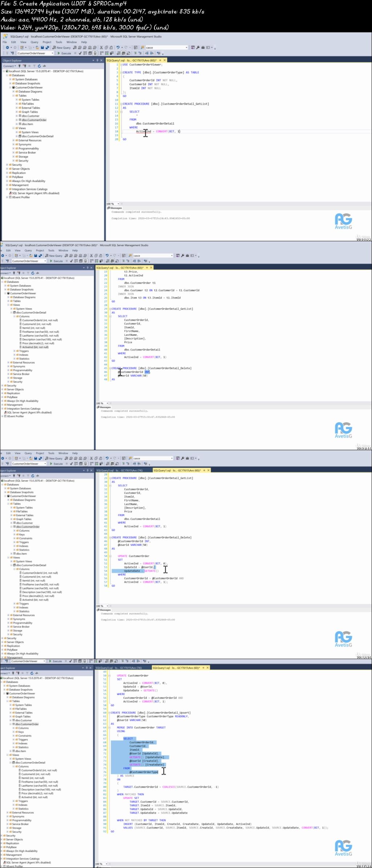Expand Programmability node in first frame
372x868 pixels.
pyautogui.click(x=13, y=149)
